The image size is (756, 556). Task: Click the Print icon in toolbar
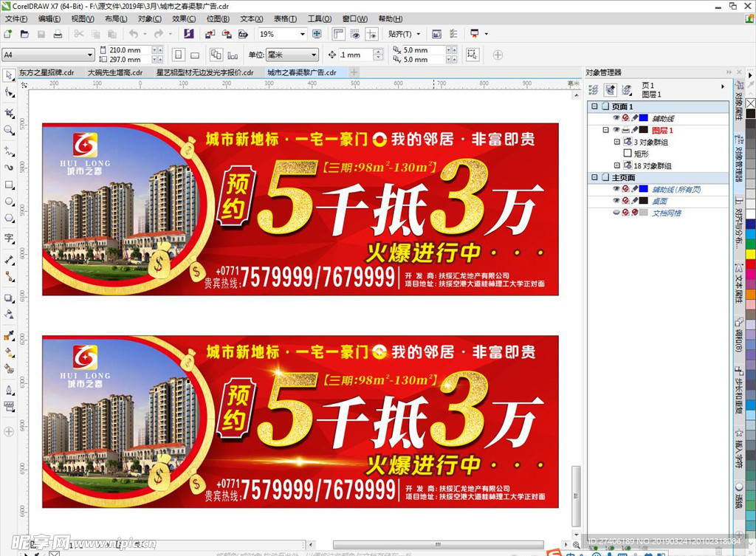58,34
